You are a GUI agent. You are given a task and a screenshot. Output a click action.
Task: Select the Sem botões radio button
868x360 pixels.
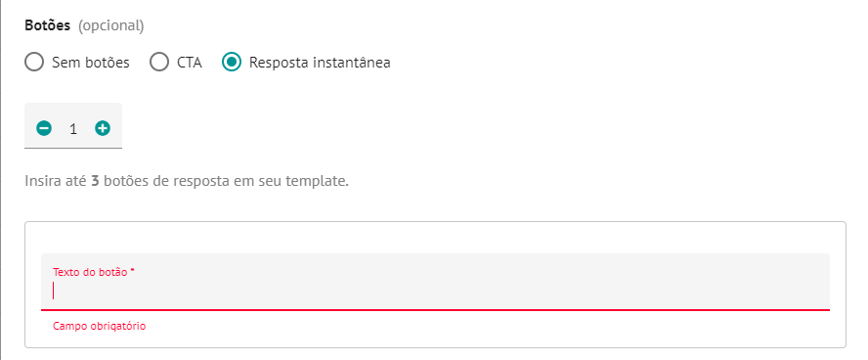click(34, 62)
